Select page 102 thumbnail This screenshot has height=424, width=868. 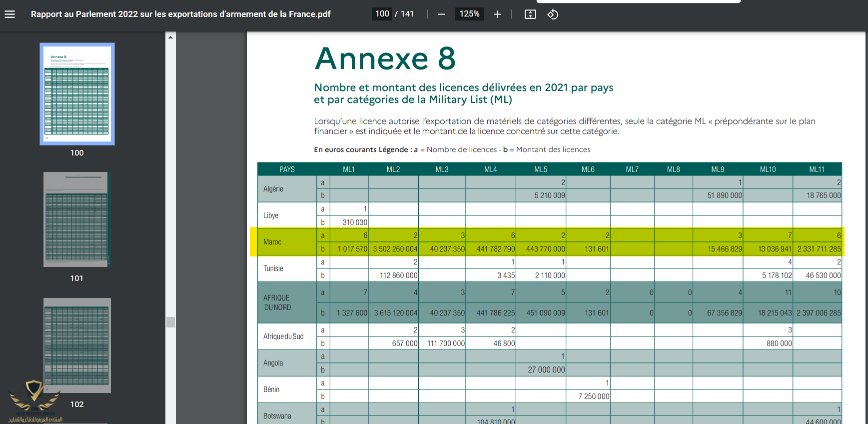point(77,345)
